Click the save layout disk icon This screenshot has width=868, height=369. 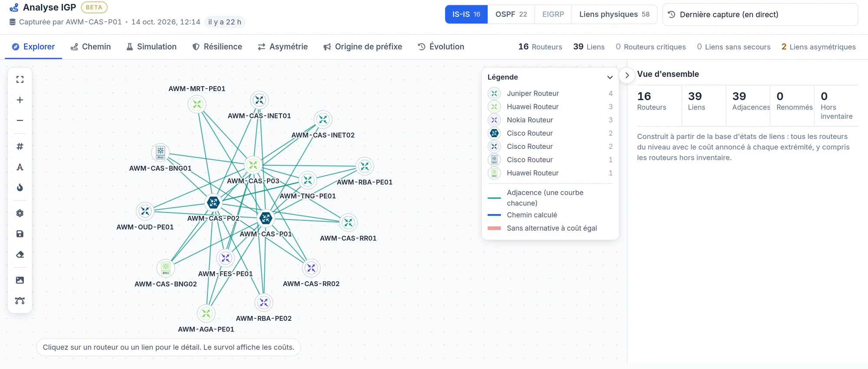pos(20,234)
